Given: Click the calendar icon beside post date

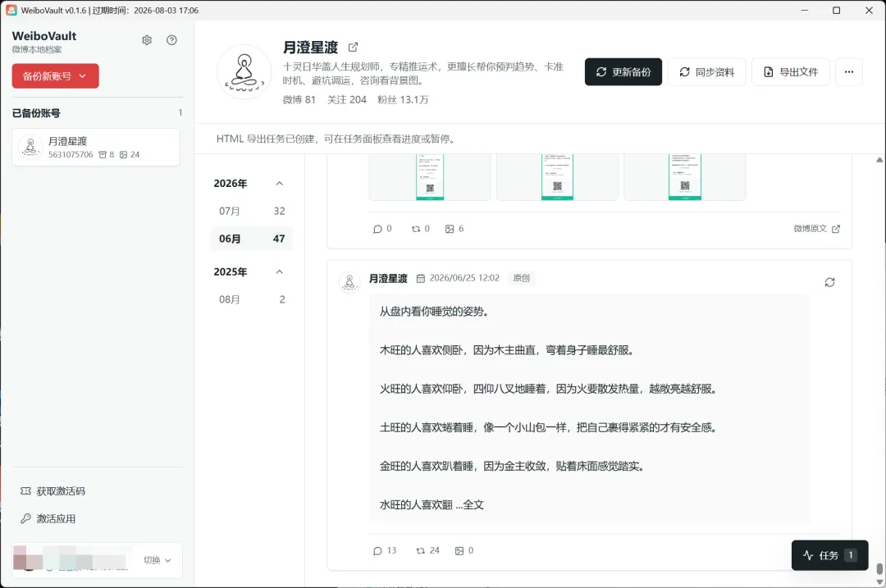Looking at the screenshot, I should pos(421,278).
